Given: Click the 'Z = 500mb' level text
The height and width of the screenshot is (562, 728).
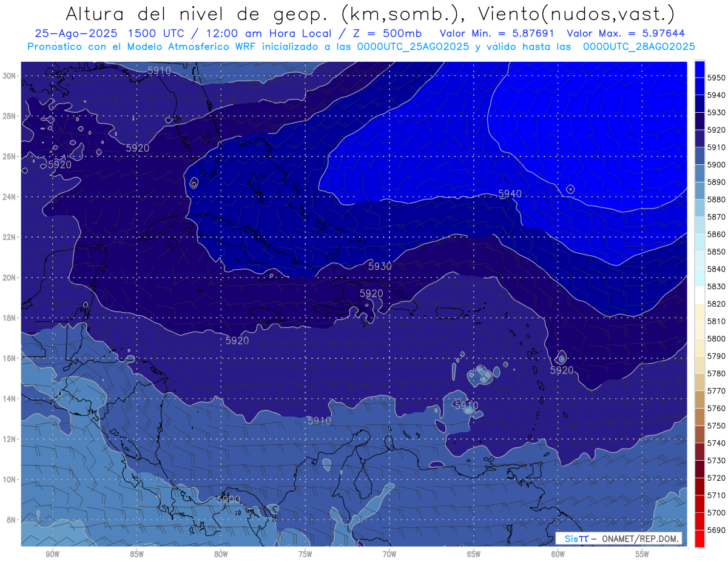Looking at the screenshot, I should point(383,33).
